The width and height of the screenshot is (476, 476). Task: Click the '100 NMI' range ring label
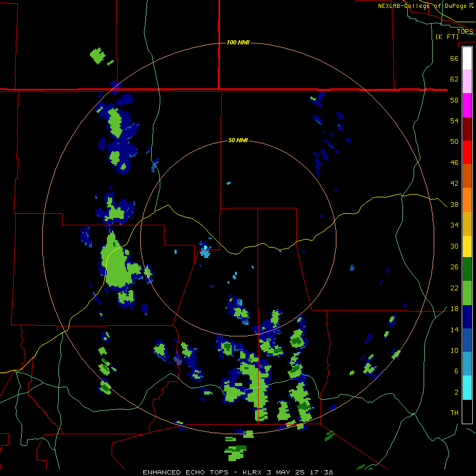pos(238,42)
